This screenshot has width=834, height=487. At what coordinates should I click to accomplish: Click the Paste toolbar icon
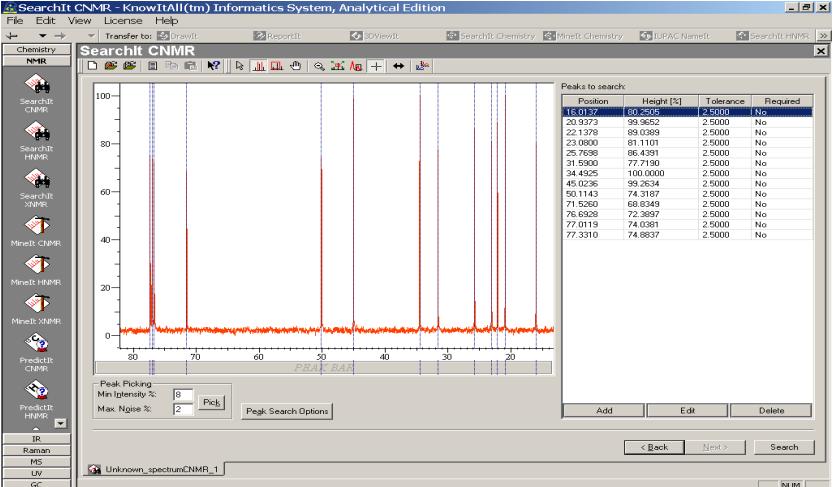190,66
